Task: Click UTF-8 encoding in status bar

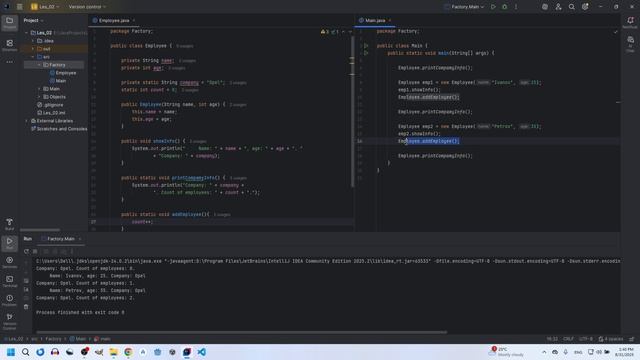Action: [x=586, y=339]
